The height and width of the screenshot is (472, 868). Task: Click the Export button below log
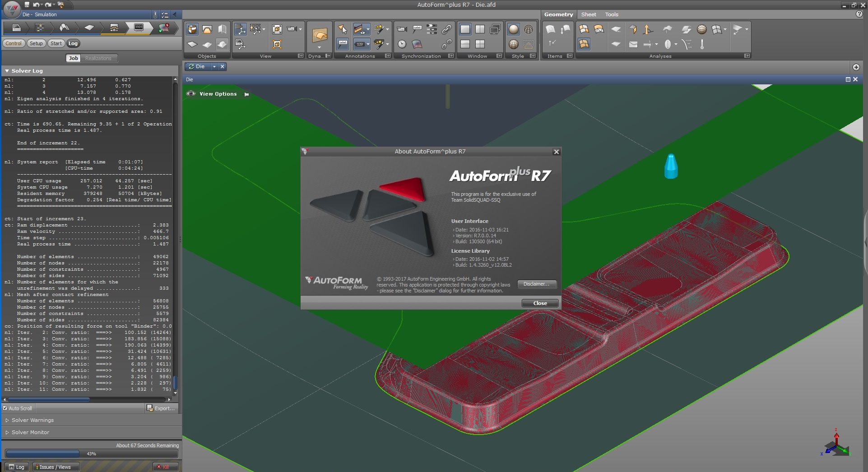[161, 408]
